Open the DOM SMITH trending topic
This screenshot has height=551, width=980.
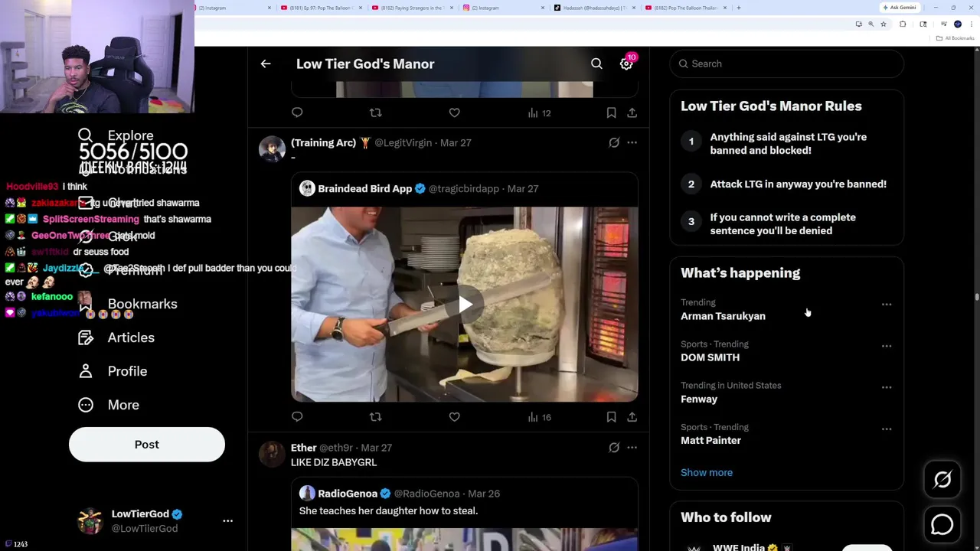(x=710, y=357)
